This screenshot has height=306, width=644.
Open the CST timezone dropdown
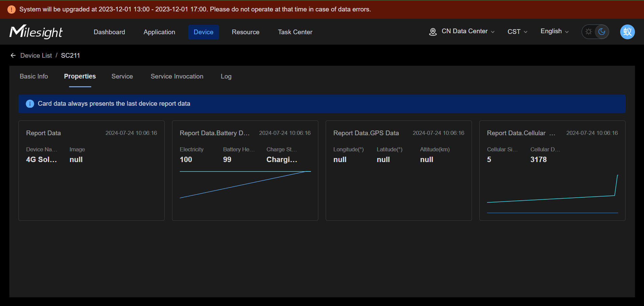tap(518, 32)
